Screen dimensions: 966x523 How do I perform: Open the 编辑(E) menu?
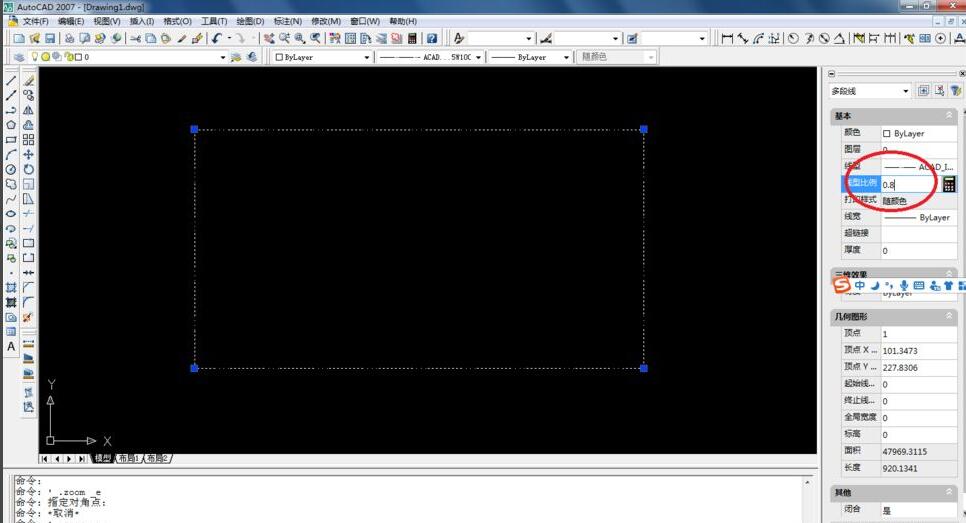click(x=71, y=21)
